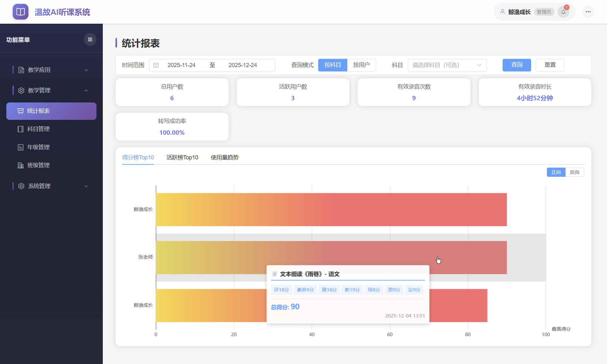
Task: Open notifications via the bell icon
Action: click(x=563, y=11)
